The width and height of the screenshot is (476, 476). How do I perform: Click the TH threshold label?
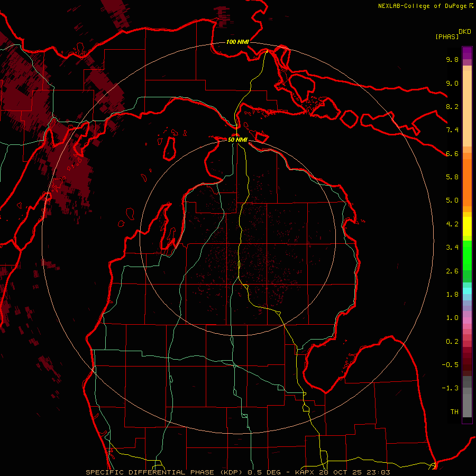point(454,412)
